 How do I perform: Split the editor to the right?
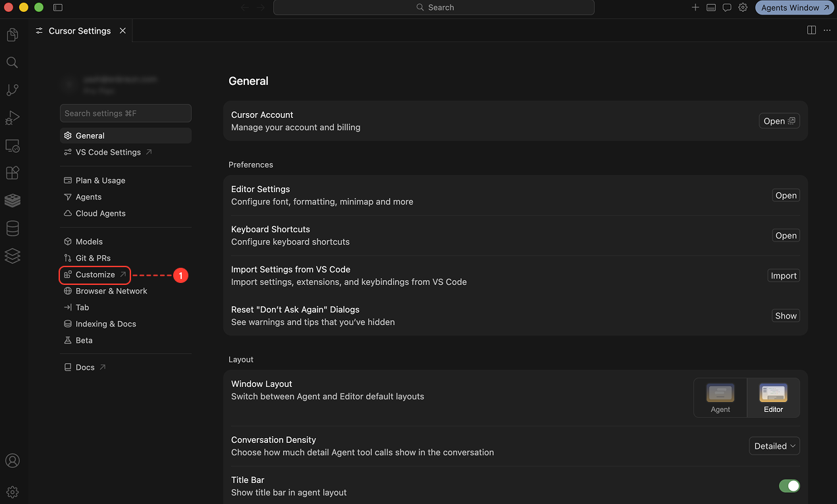click(811, 30)
